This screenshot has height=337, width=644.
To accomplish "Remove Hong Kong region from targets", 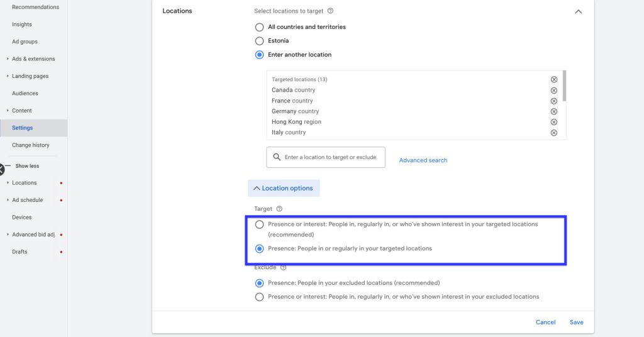I will [x=553, y=122].
